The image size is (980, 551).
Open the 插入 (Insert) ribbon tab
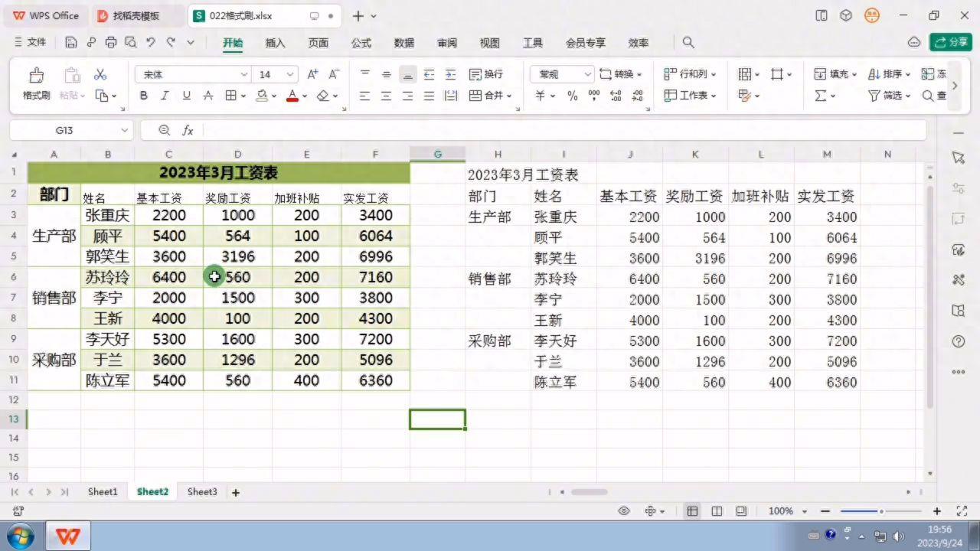(x=275, y=43)
